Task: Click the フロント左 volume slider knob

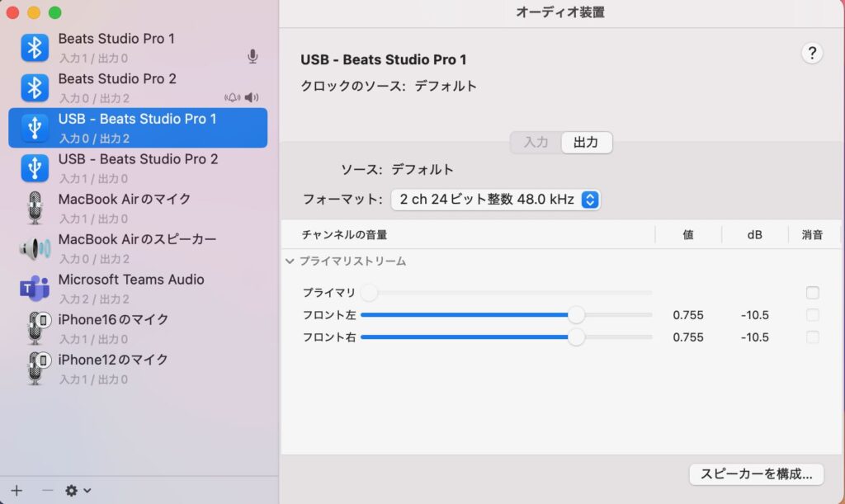Action: [x=576, y=314]
